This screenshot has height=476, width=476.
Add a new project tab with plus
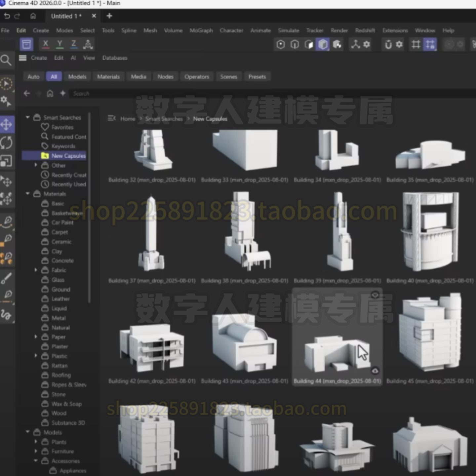[109, 16]
